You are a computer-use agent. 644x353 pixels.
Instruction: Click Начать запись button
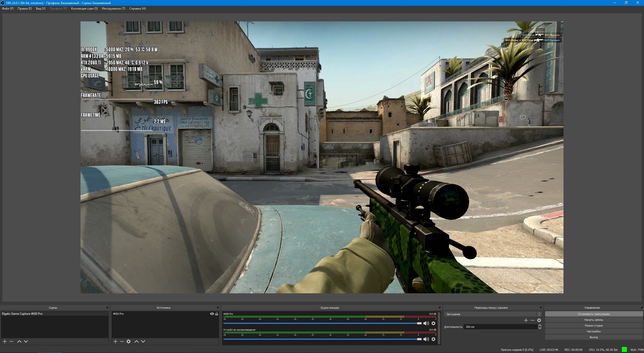pyautogui.click(x=594, y=320)
